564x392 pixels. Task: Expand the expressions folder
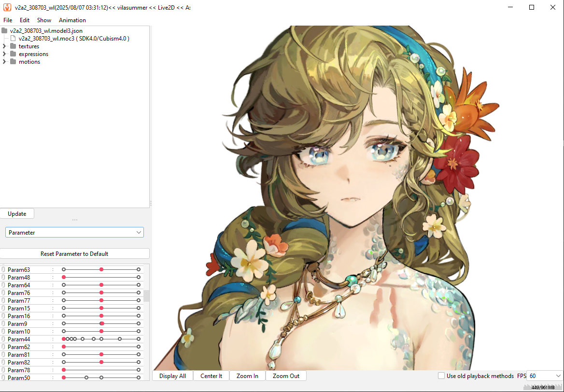coord(4,54)
